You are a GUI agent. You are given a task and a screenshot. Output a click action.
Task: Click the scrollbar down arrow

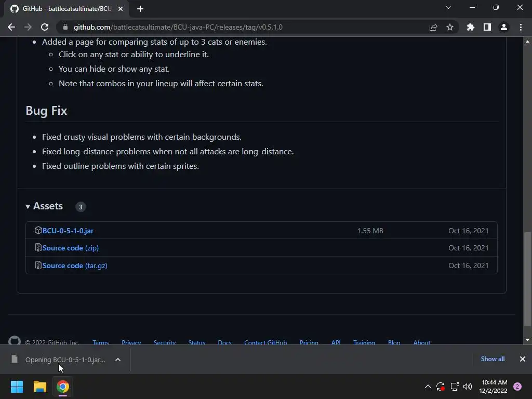coord(527,340)
